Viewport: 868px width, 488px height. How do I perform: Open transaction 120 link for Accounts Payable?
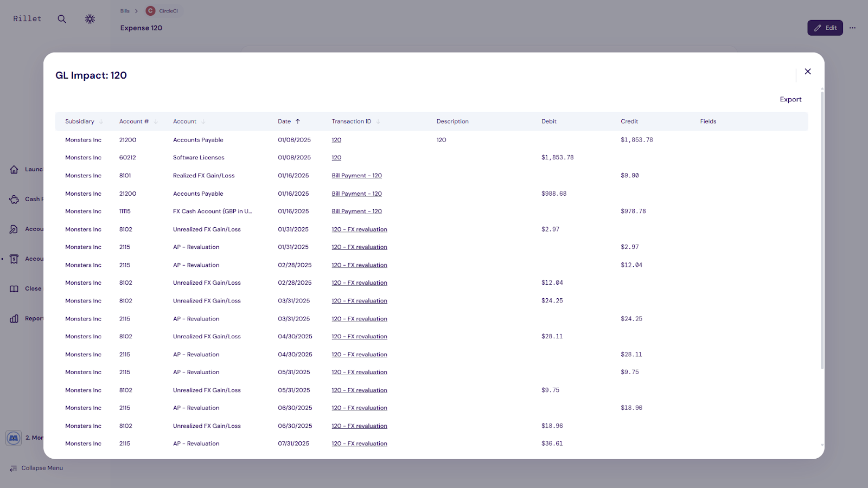click(336, 140)
